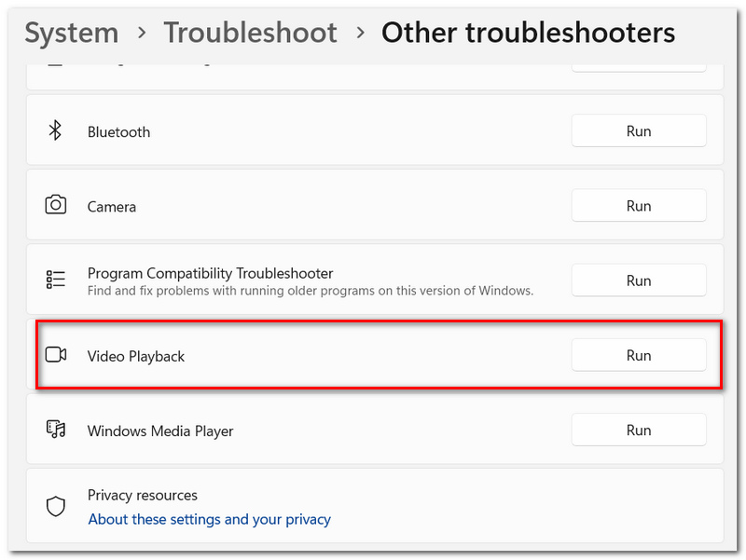Select the Program Compatibility Troubleshooter title

[x=210, y=273]
